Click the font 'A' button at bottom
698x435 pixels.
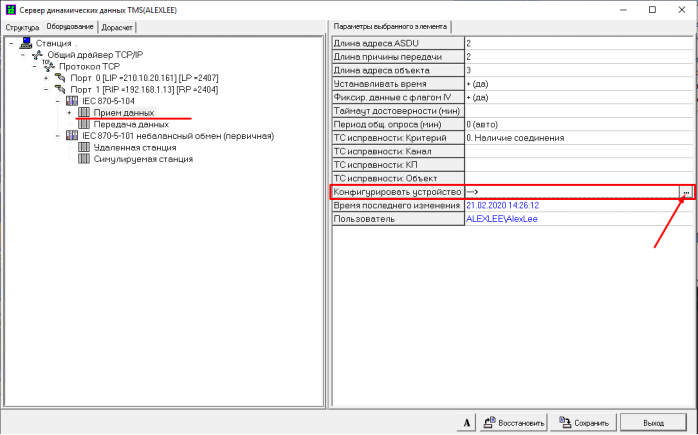[x=466, y=422]
